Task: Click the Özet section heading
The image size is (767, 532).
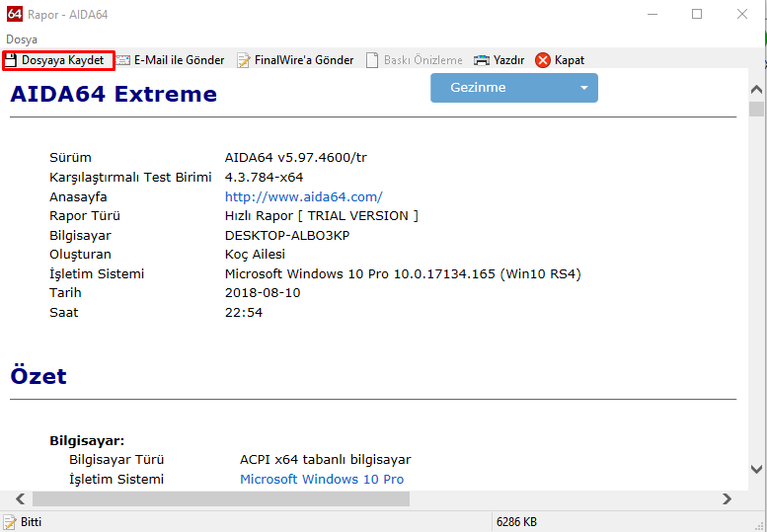Action: [38, 375]
